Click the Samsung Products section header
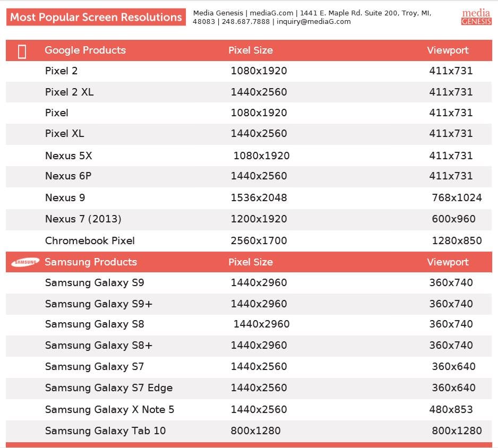Screen dimensions: 498x448 (x=91, y=262)
